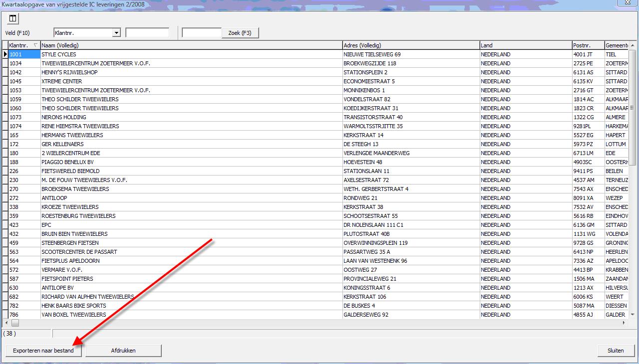Select the row STYLE CYCLES
Screen dimensions: 639x364
point(316,54)
